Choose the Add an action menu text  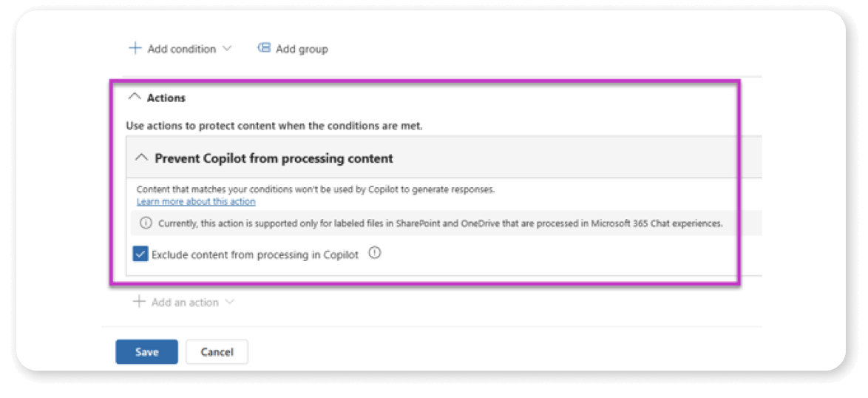[185, 303]
